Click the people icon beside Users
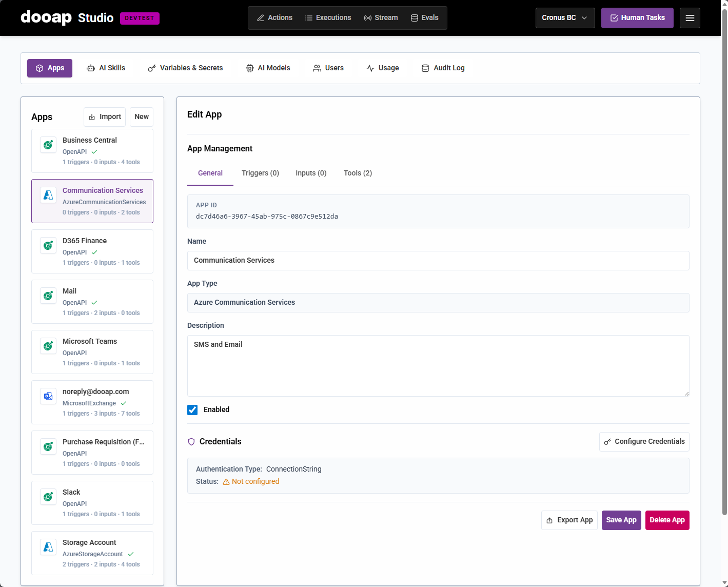 317,68
